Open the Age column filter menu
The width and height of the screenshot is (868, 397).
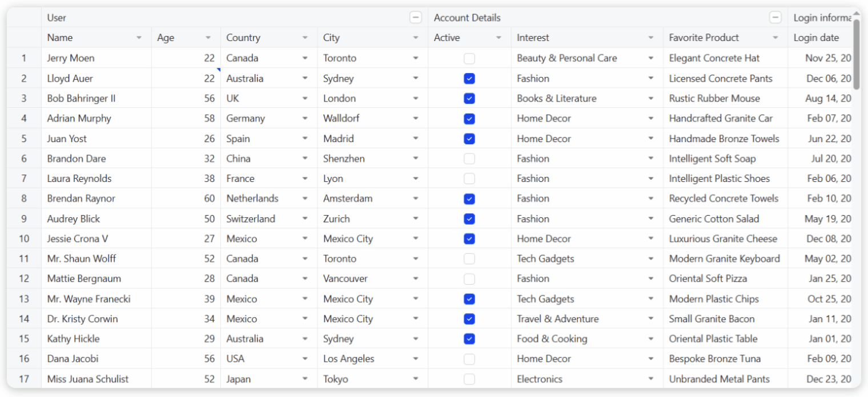point(208,38)
